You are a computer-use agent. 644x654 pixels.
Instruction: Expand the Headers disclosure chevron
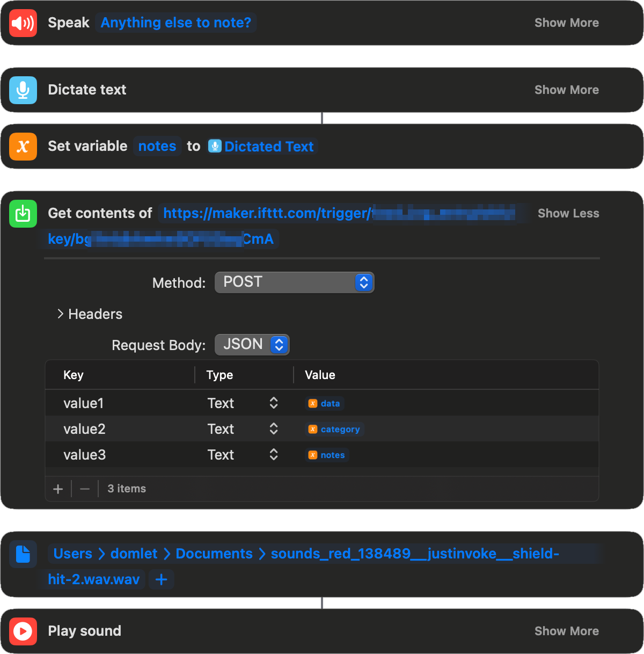click(x=61, y=314)
